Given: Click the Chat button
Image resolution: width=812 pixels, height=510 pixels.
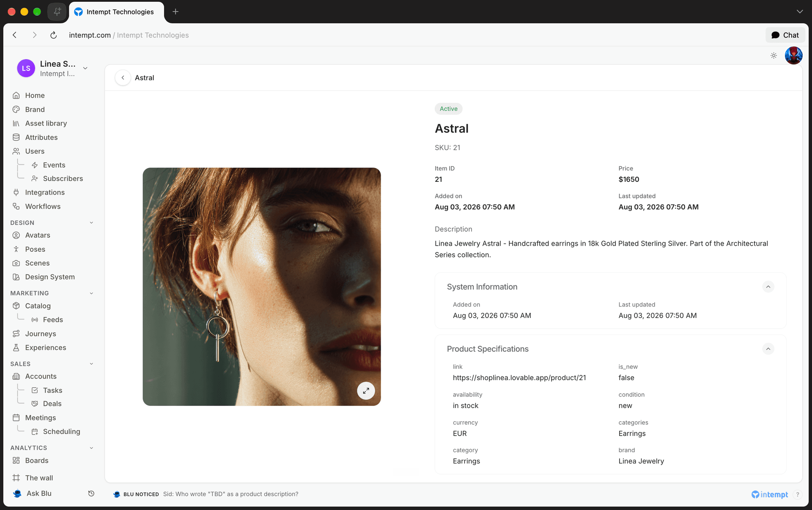Looking at the screenshot, I should [x=785, y=35].
